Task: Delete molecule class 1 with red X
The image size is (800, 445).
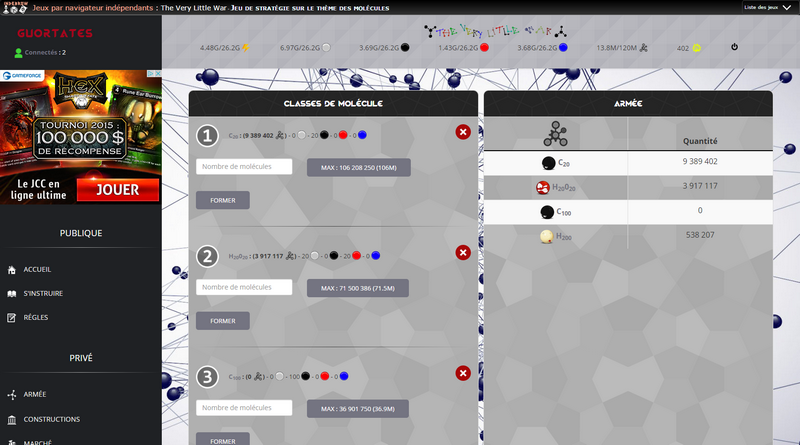Action: pos(463,132)
